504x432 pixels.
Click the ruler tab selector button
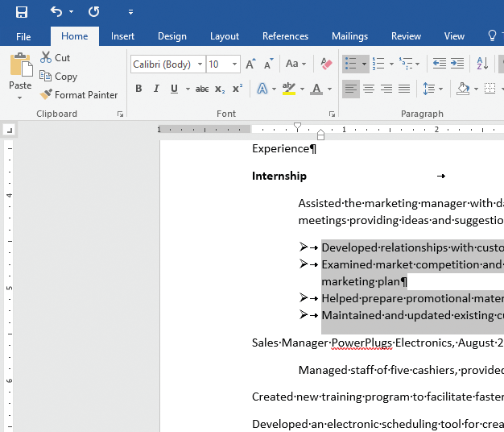(x=10, y=131)
